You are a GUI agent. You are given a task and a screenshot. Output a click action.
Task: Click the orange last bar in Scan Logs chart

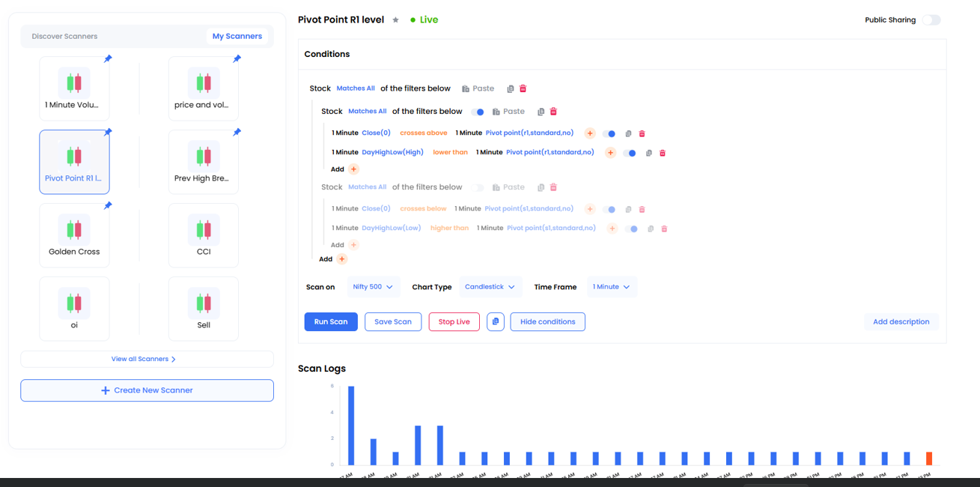pyautogui.click(x=929, y=458)
